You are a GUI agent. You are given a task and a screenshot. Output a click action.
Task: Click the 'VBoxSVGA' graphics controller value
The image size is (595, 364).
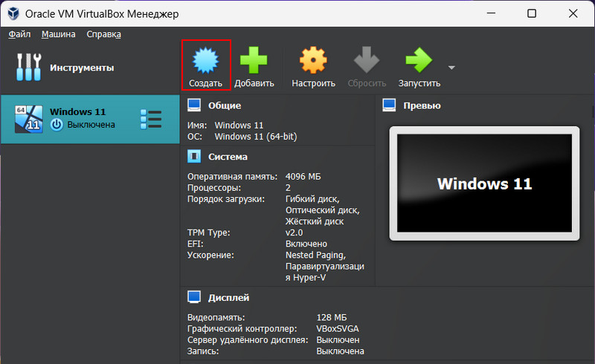[338, 329]
